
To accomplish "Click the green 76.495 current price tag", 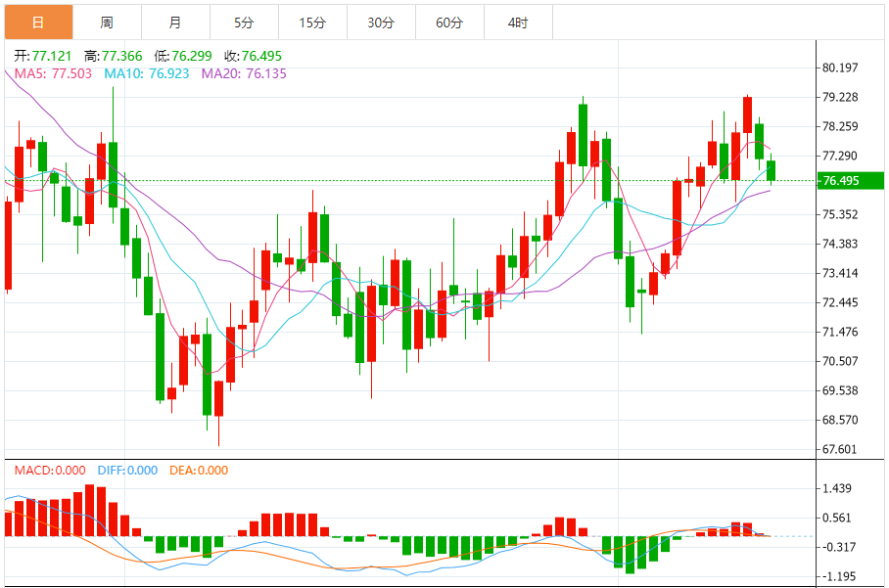I will point(851,181).
